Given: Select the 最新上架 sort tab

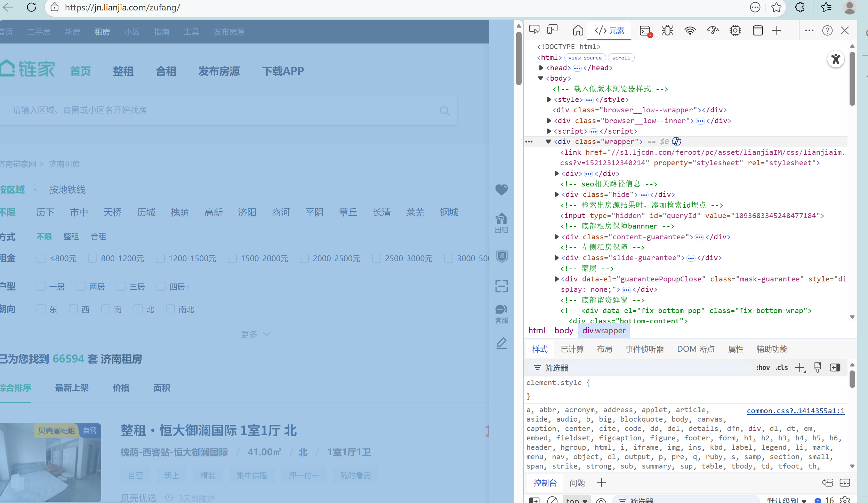Looking at the screenshot, I should [x=72, y=388].
